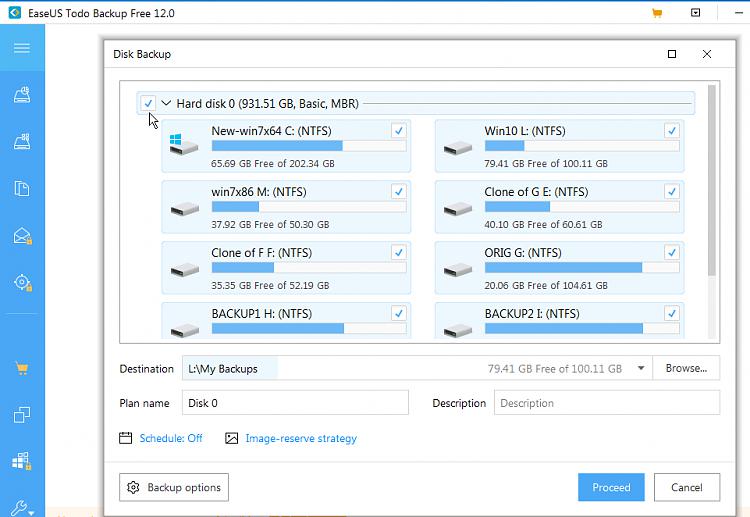Click the calendar icon beside Schedule
The height and width of the screenshot is (517, 750).
tap(125, 438)
